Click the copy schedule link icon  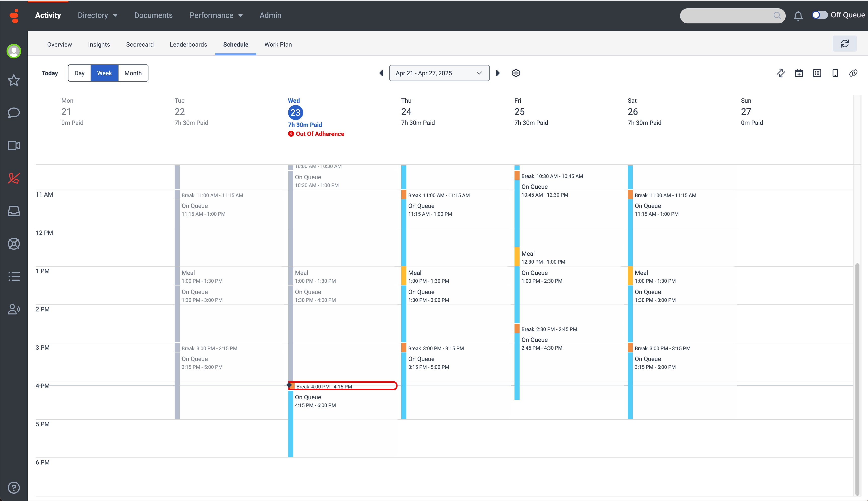pos(853,73)
